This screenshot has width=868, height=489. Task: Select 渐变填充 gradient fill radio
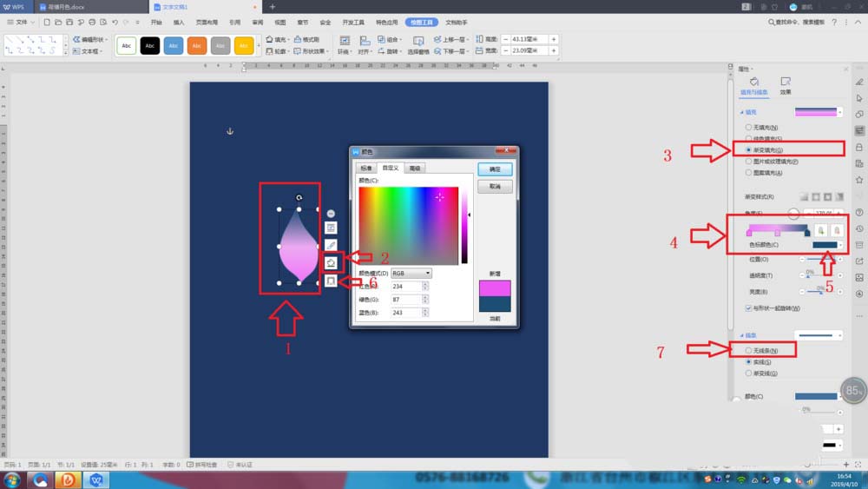[x=748, y=150]
